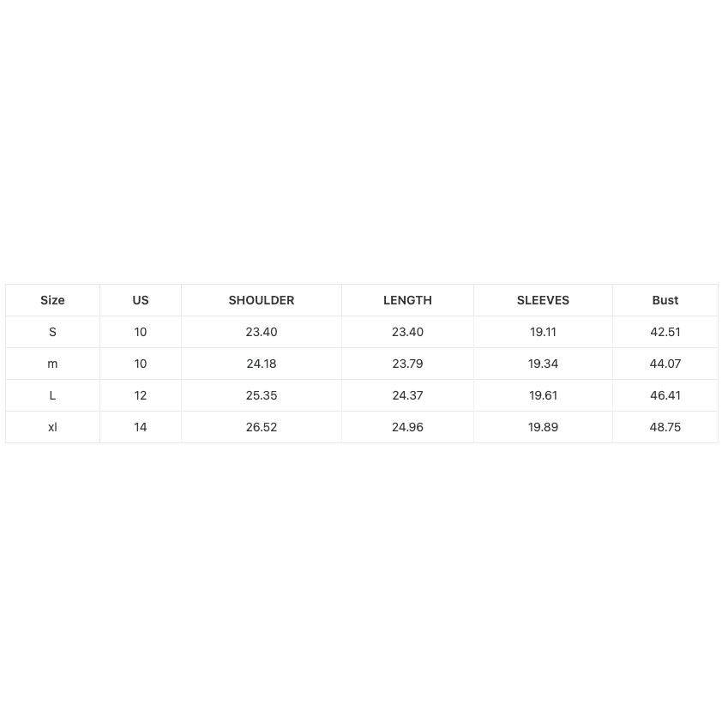Select the L size row label

[x=52, y=395]
